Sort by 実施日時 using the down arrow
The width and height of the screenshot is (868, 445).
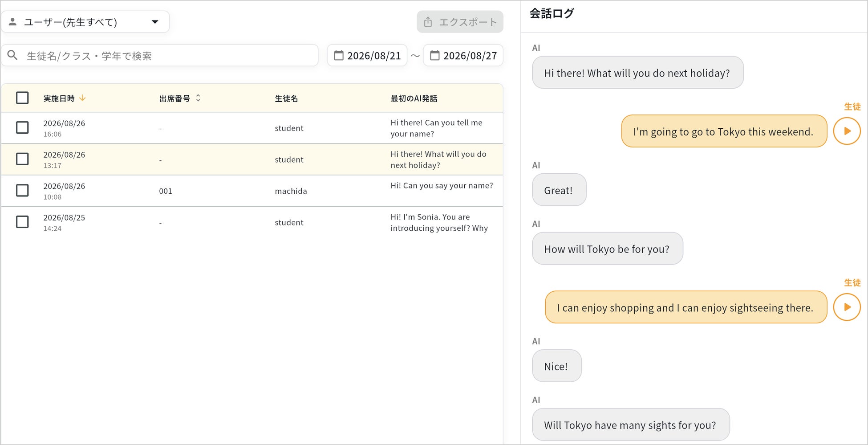pyautogui.click(x=82, y=98)
